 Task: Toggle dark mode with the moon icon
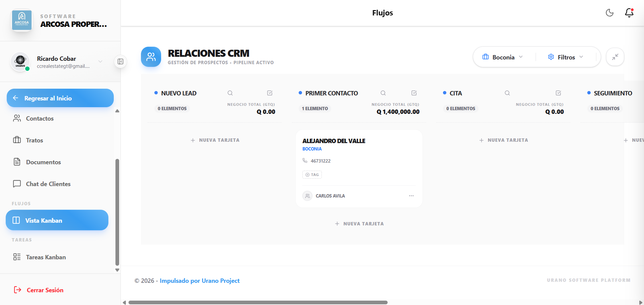[610, 13]
